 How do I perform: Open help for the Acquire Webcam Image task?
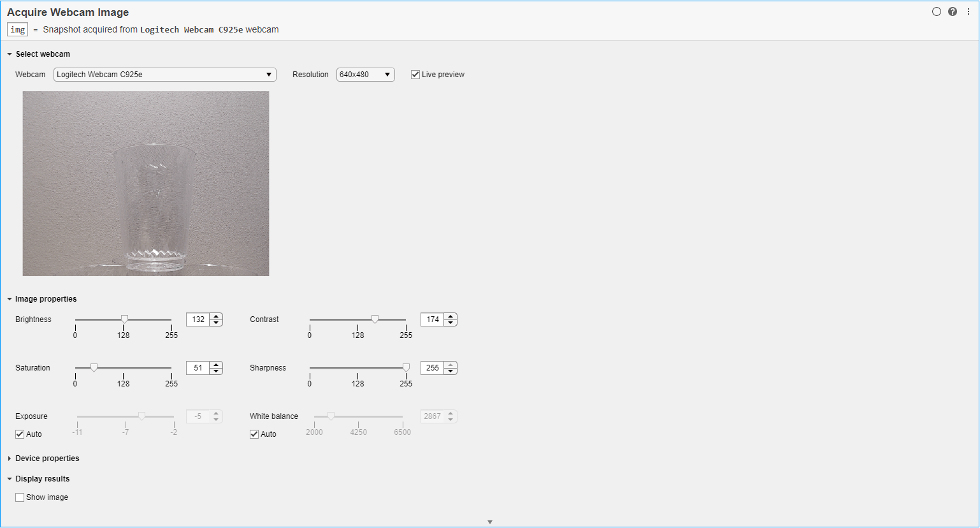[x=953, y=11]
